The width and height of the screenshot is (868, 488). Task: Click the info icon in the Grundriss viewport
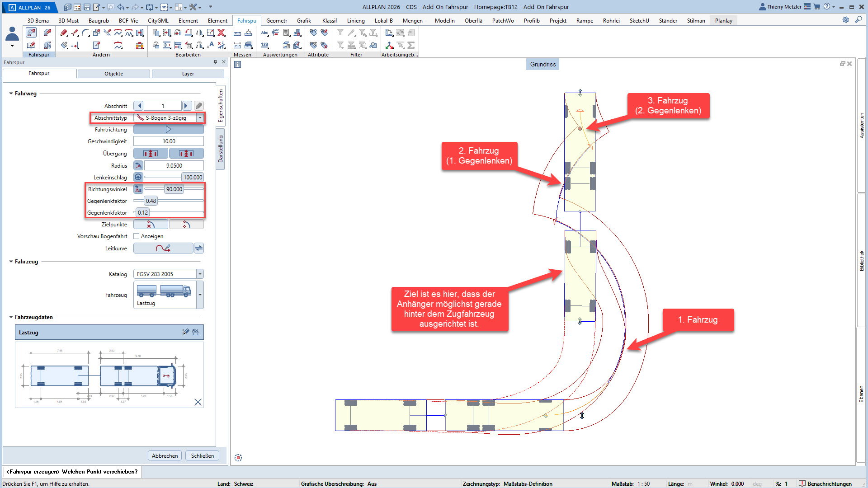click(238, 64)
